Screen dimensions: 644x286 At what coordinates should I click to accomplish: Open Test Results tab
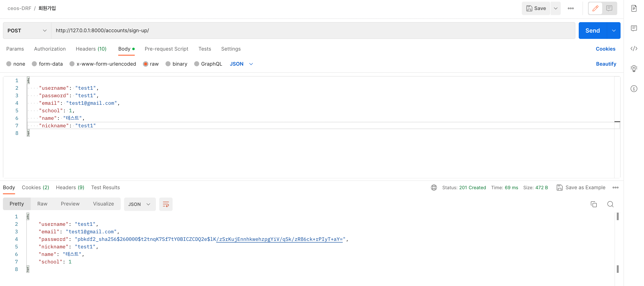pyautogui.click(x=105, y=188)
